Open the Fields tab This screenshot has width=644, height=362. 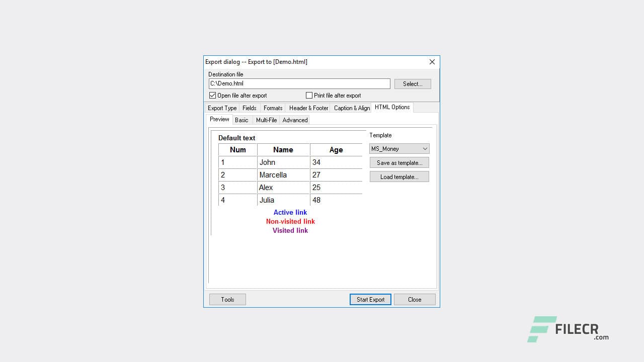pyautogui.click(x=249, y=108)
